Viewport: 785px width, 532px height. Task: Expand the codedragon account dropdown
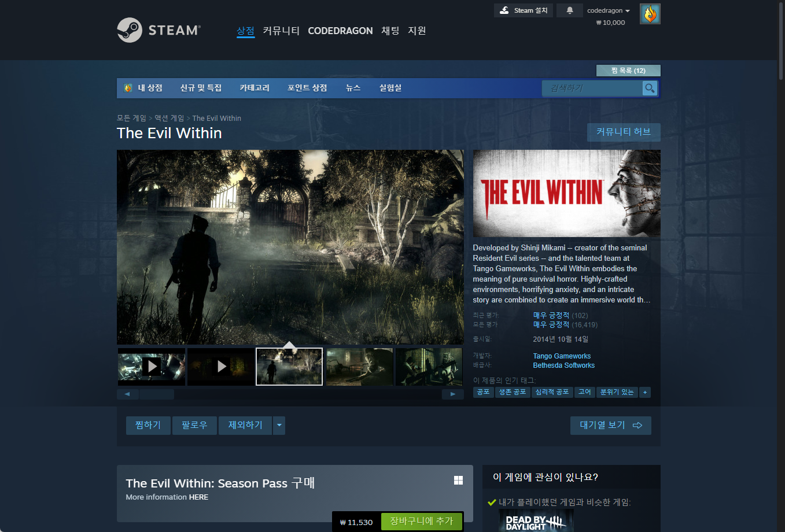tap(608, 10)
